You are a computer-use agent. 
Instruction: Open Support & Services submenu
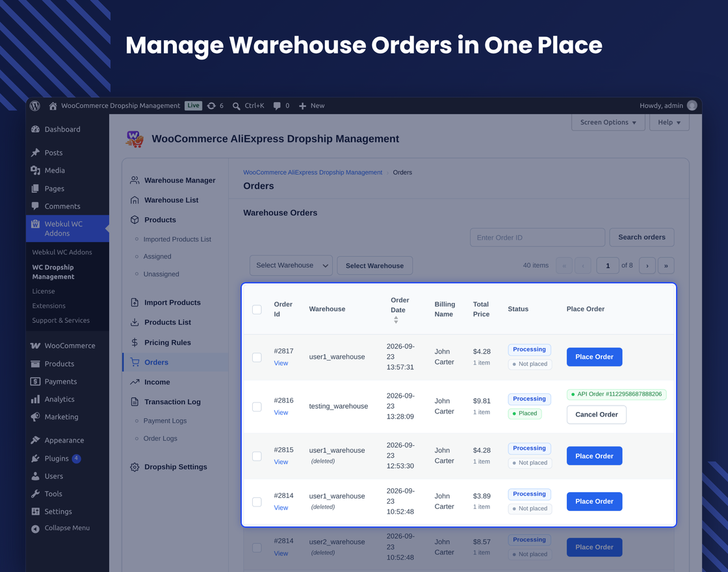coord(61,320)
